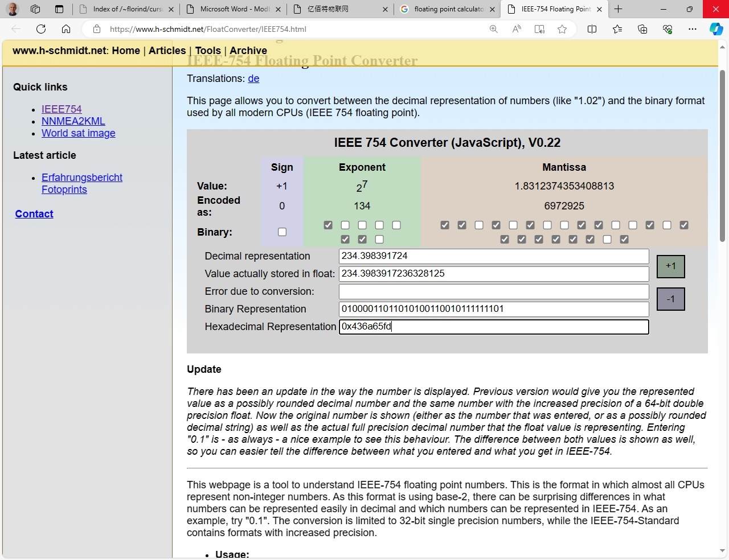This screenshot has width=729, height=560.
Task: Close the IEEE-754 Floating Point tab
Action: (x=599, y=9)
